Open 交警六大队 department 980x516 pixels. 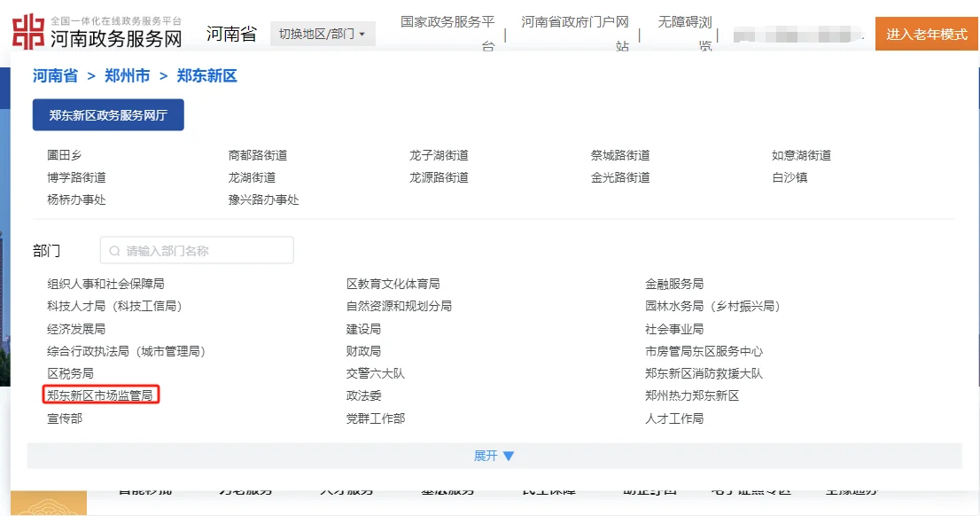376,373
